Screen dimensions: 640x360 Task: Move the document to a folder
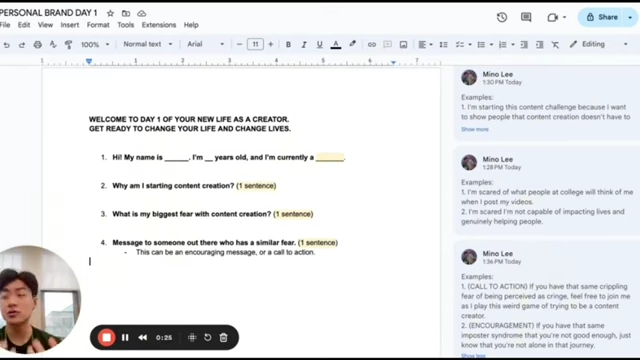click(x=126, y=13)
